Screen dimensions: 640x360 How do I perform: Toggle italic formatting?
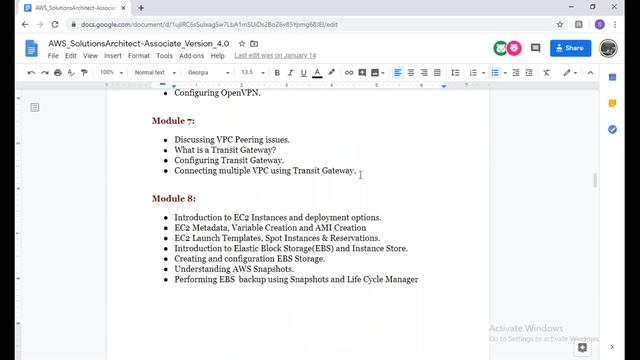(290, 73)
